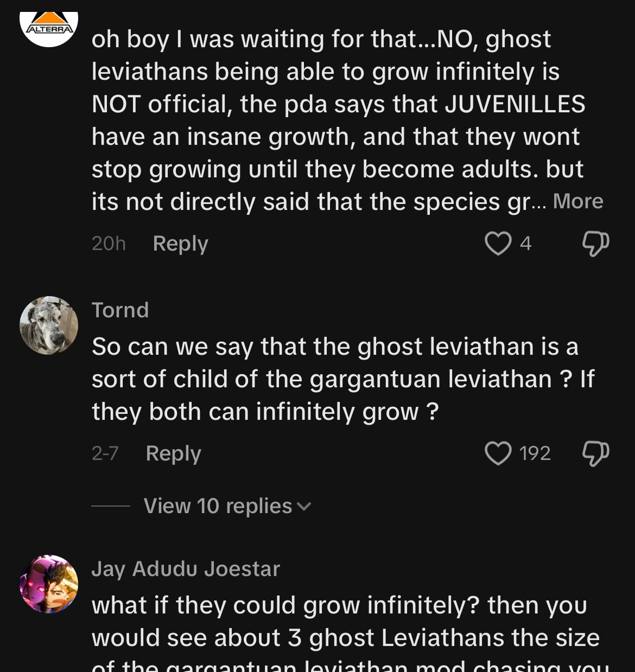Viewport: 635px width, 672px height.
Task: Tap the heart on Tornd's comment
Action: [x=498, y=453]
